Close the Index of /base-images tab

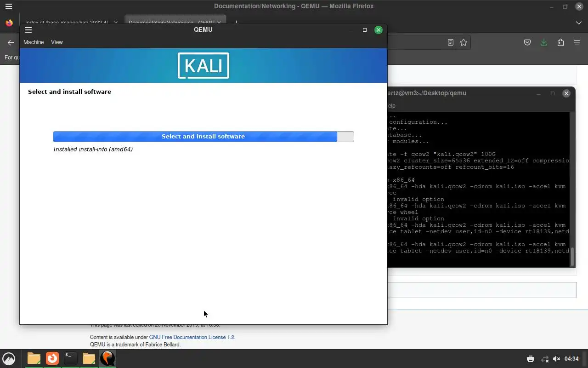(115, 22)
